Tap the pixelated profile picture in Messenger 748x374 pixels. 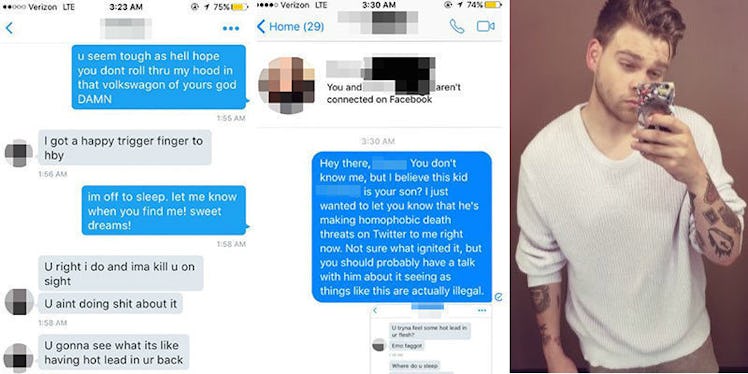pyautogui.click(x=286, y=85)
